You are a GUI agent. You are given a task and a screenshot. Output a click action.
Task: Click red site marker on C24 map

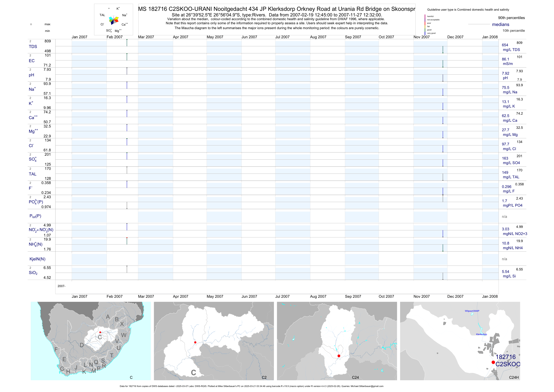[339, 356]
